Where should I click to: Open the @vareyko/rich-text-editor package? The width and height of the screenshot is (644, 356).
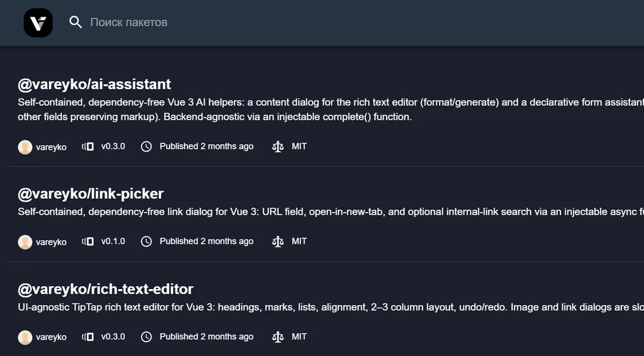pos(106,289)
